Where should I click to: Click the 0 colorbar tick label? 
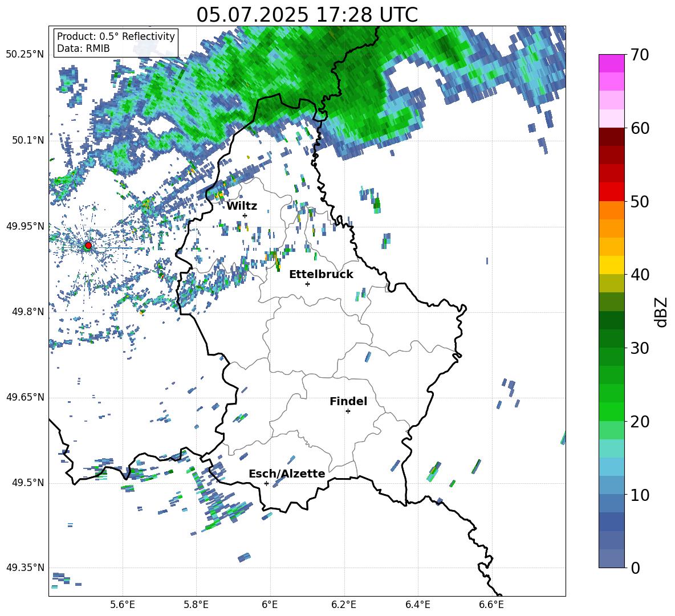635,568
